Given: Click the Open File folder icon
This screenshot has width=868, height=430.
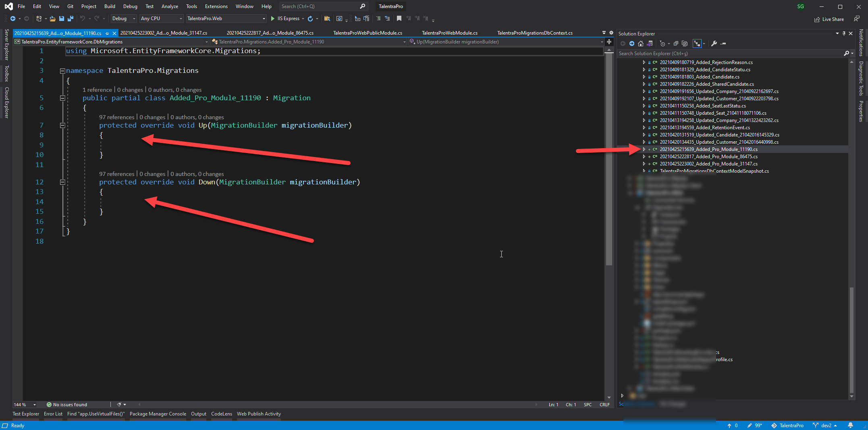Looking at the screenshot, I should tap(52, 19).
